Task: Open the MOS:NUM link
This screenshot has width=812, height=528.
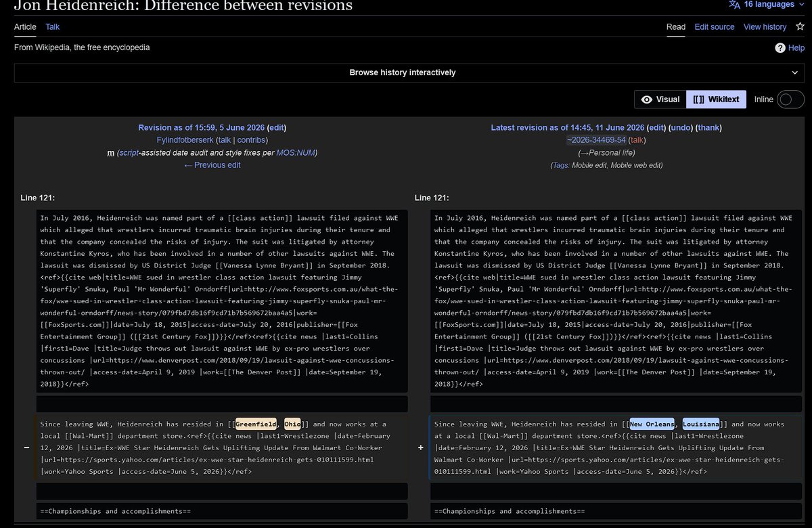Action: click(x=295, y=153)
